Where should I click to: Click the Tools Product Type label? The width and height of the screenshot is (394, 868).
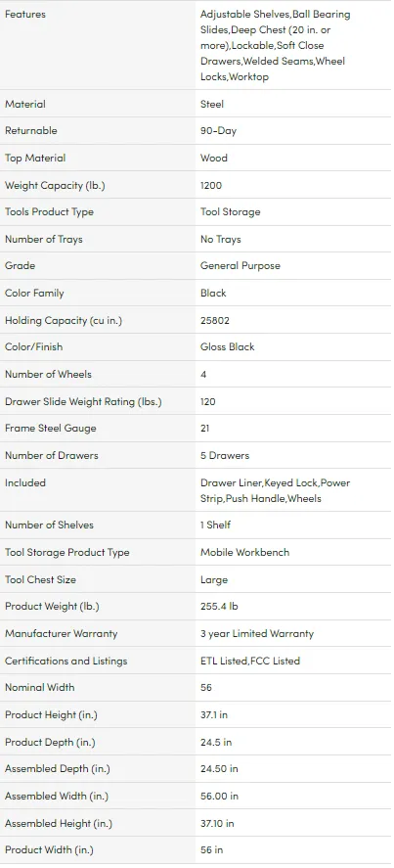(x=49, y=212)
